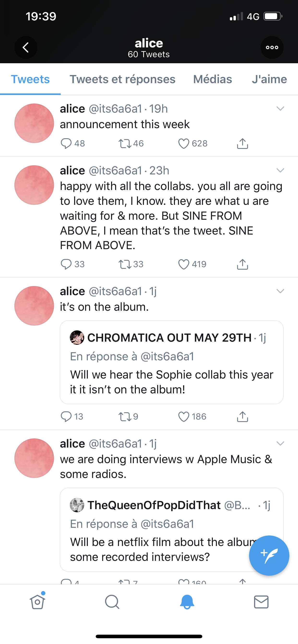Image resolution: width=298 pixels, height=644 pixels.
Task: Open the three-dot more options menu
Action: (x=272, y=47)
